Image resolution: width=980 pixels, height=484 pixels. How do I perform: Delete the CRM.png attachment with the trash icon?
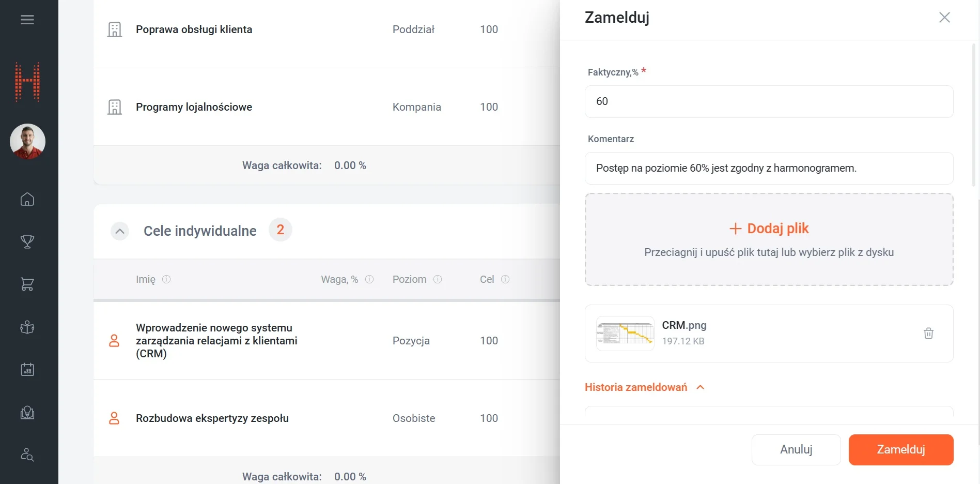(928, 334)
